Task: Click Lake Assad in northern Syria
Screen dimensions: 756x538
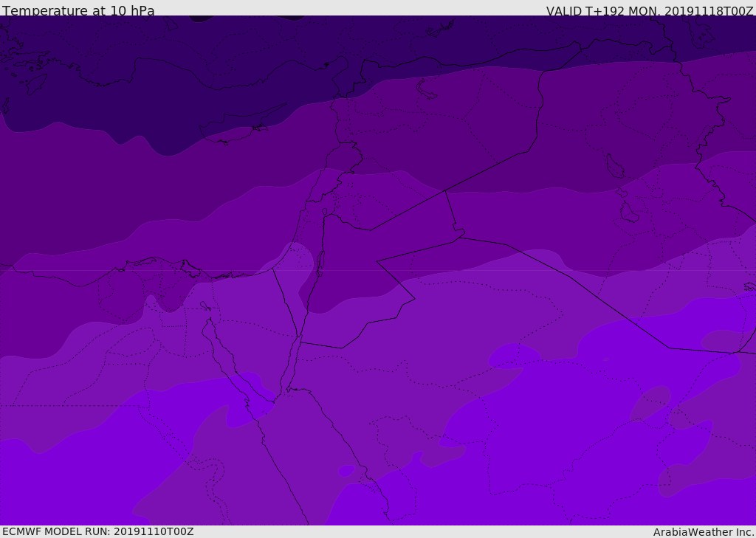Action: [427, 89]
